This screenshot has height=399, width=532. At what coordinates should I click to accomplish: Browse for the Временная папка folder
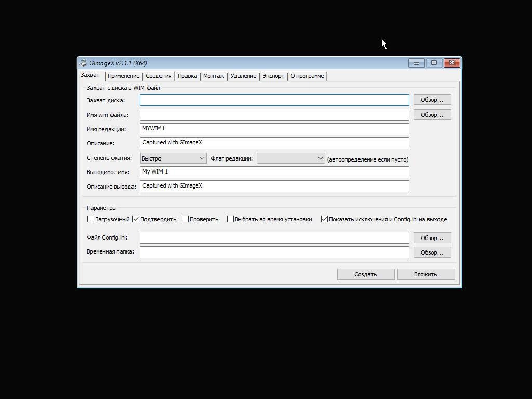432,252
